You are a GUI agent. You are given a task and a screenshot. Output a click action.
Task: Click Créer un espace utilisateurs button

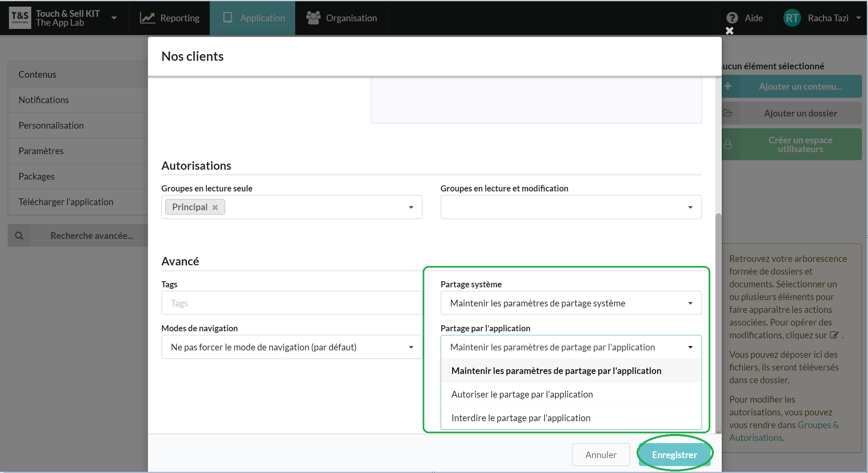(792, 145)
